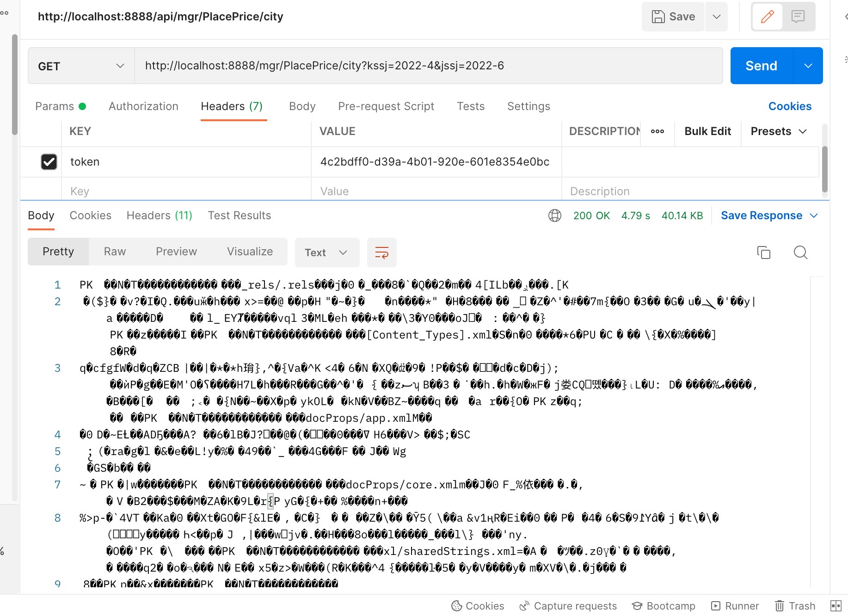Open Runner in the status bar

(x=735, y=606)
